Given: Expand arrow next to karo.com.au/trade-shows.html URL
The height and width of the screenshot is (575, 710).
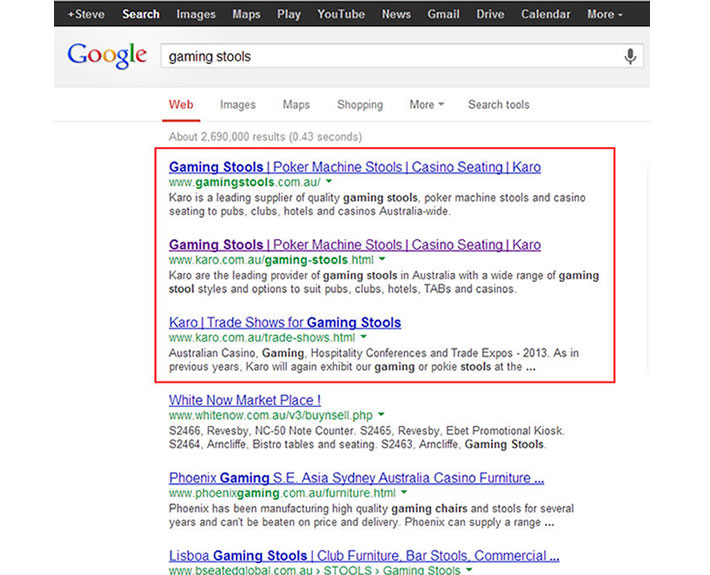Looking at the screenshot, I should [x=364, y=337].
